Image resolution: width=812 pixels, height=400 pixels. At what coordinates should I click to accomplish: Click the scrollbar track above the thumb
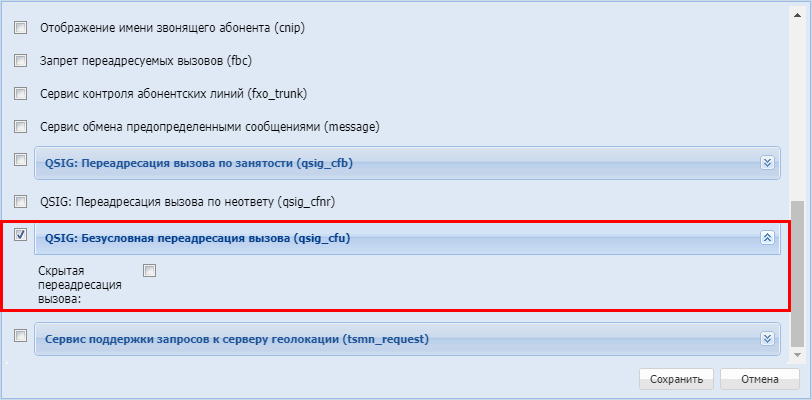click(796, 100)
